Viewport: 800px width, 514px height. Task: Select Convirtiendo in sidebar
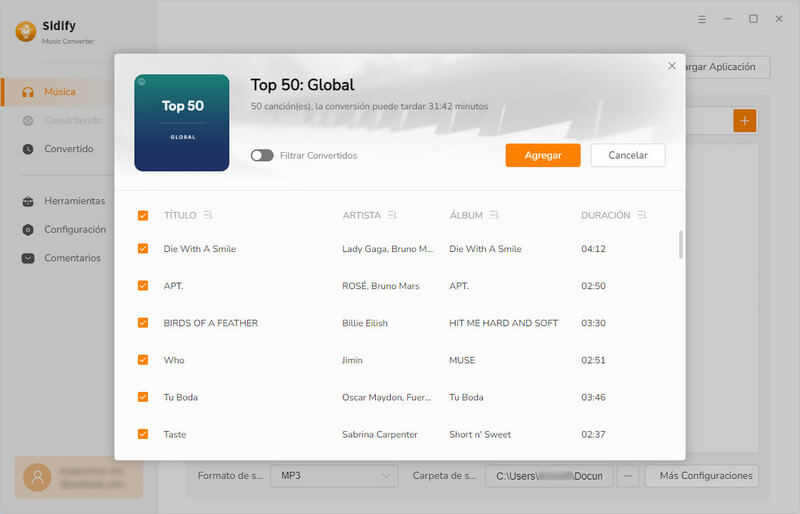tap(72, 120)
